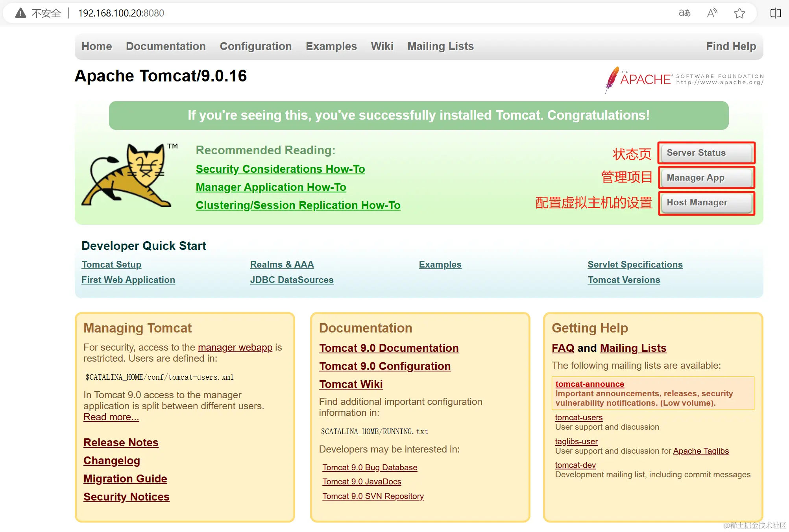Click the Read more... link
Image resolution: width=789 pixels, height=532 pixels.
(x=111, y=417)
